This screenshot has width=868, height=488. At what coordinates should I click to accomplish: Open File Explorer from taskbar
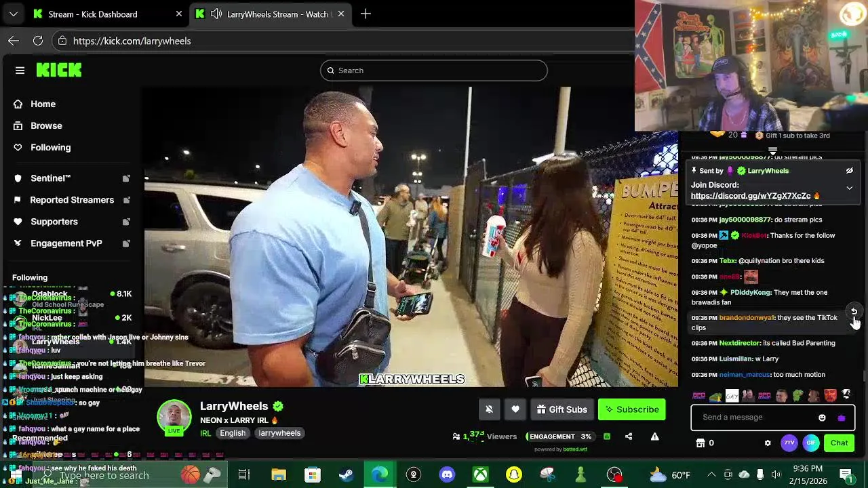[279, 474]
